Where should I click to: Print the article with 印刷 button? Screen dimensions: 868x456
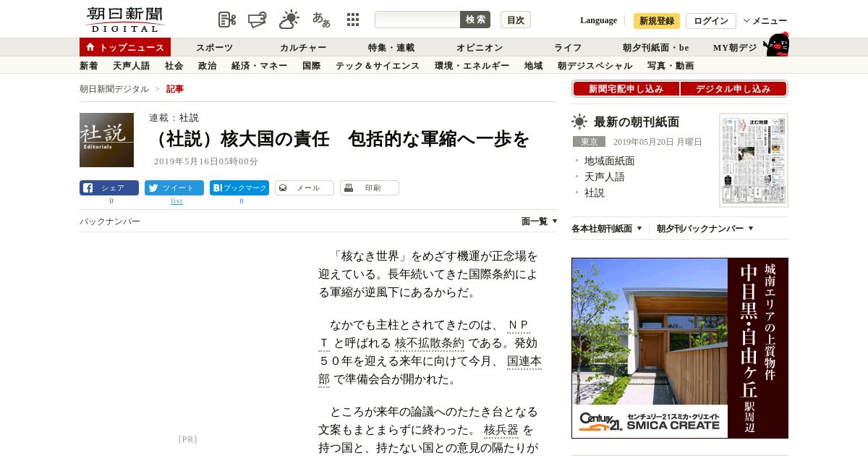[x=370, y=188]
